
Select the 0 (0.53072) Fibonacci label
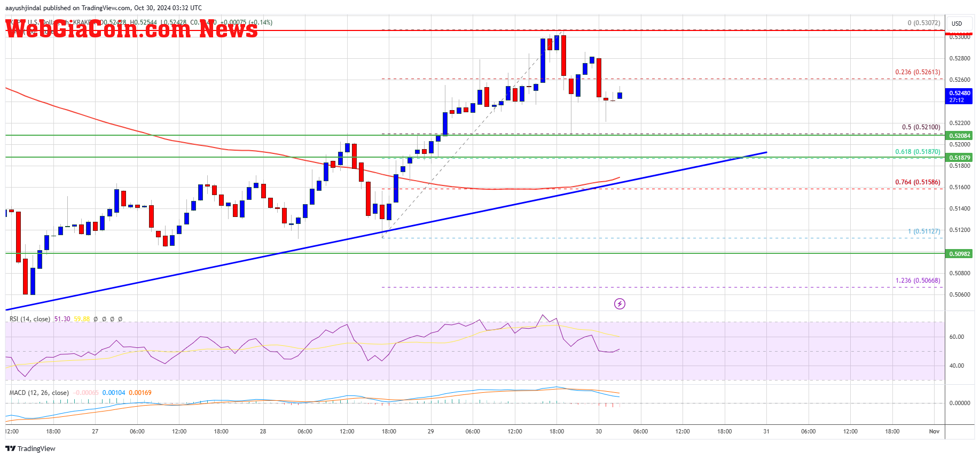tap(924, 23)
